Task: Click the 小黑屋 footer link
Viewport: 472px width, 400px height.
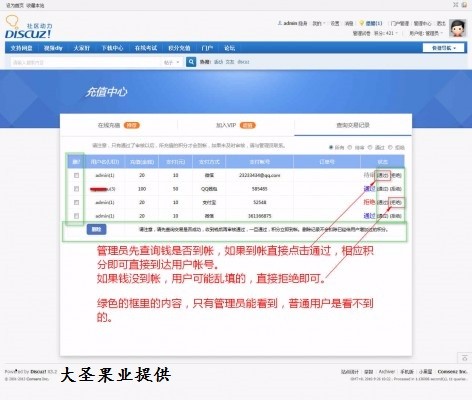Action: pyautogui.click(x=426, y=371)
